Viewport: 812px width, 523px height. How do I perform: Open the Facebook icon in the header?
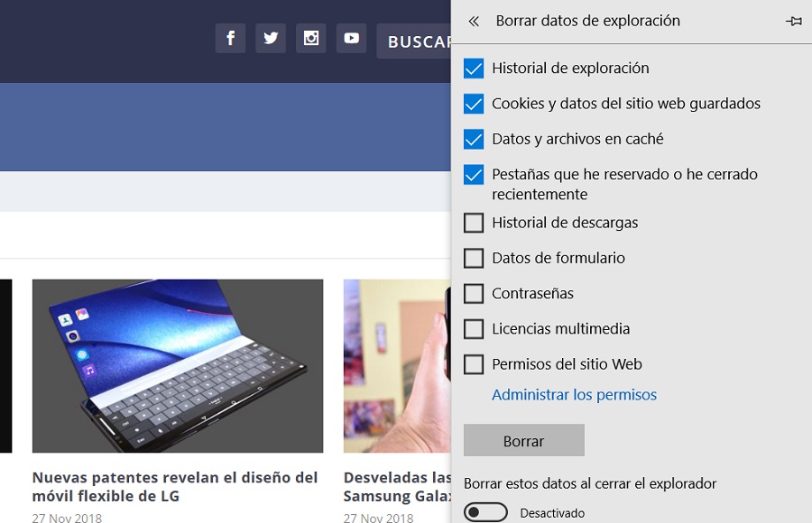(230, 38)
